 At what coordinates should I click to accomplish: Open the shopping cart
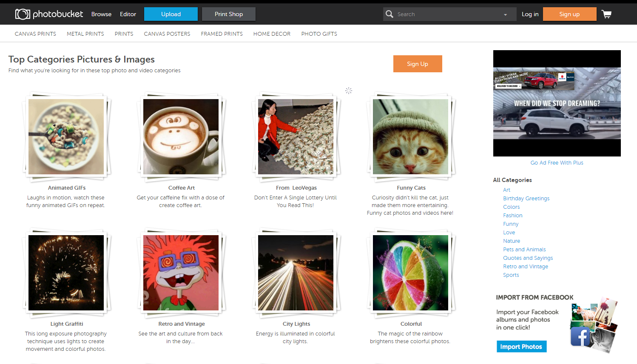click(x=606, y=14)
